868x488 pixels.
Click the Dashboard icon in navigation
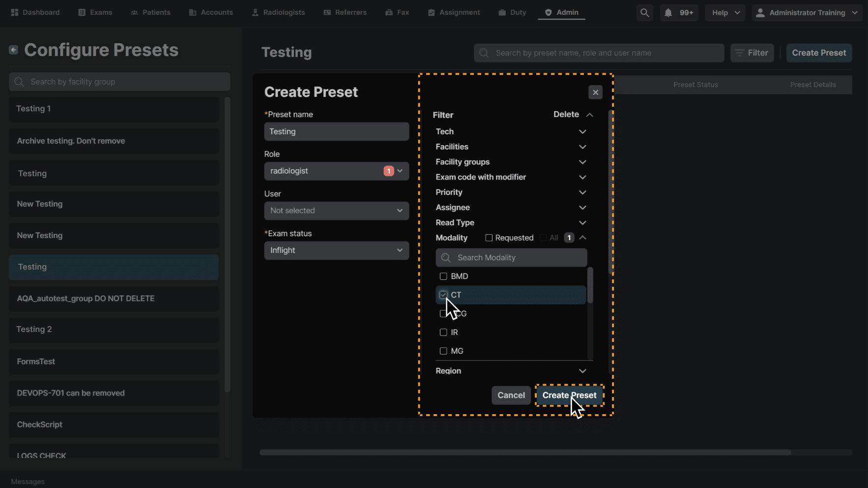pos(15,12)
